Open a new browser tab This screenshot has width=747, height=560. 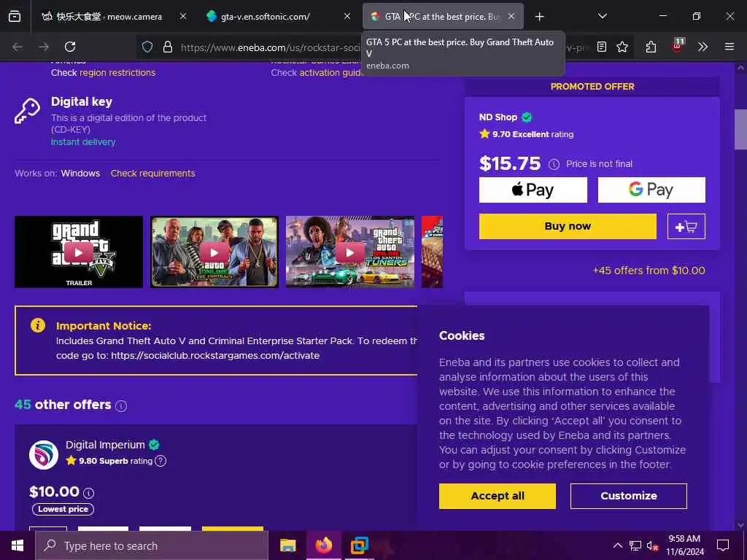[539, 17]
